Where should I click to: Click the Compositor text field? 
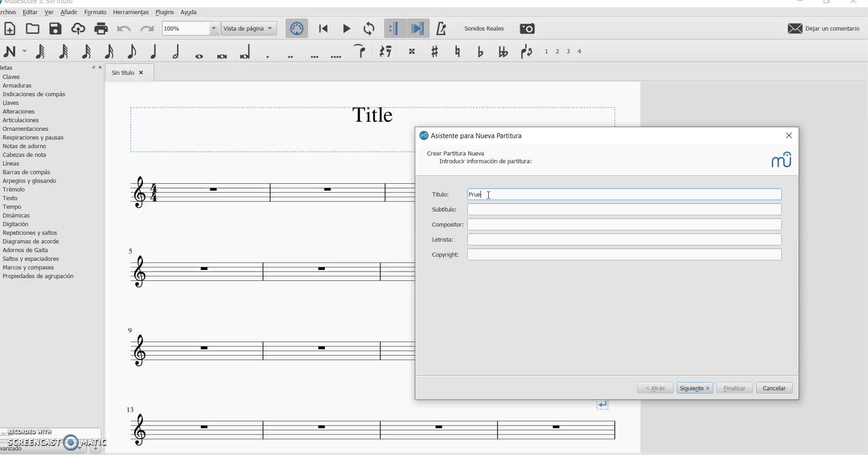(x=624, y=224)
